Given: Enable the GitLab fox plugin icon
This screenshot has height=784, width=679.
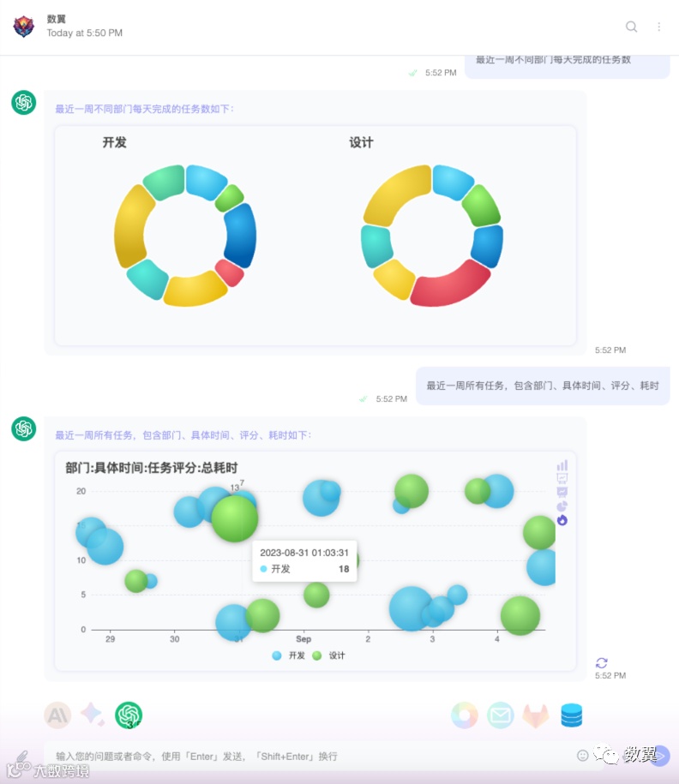Looking at the screenshot, I should tap(536, 715).
